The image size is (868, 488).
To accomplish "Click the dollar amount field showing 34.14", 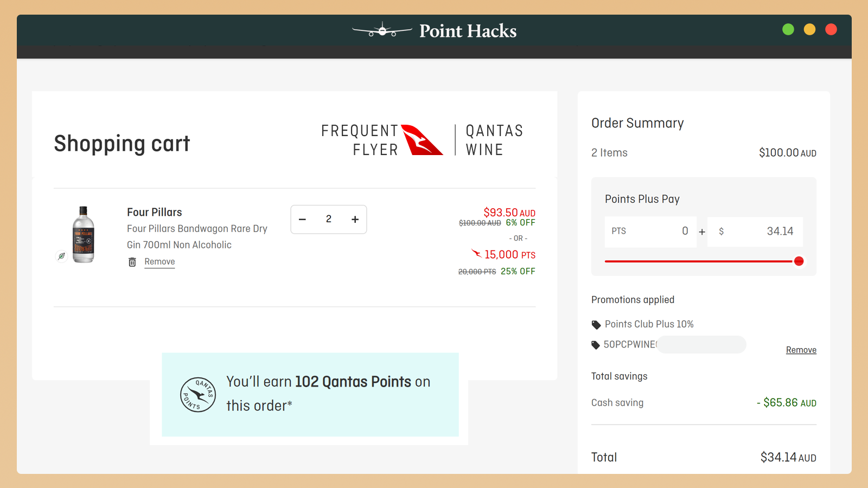I will pos(755,232).
